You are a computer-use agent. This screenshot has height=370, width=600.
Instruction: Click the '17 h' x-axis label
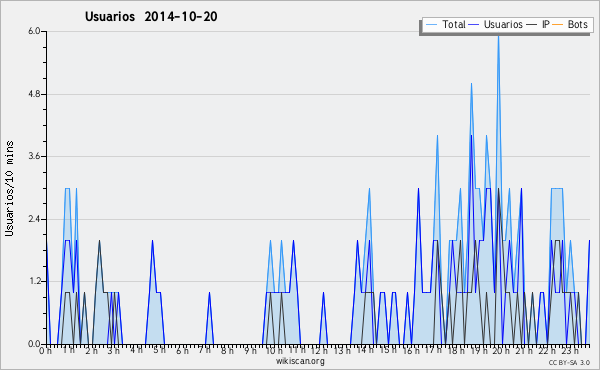[x=433, y=350]
